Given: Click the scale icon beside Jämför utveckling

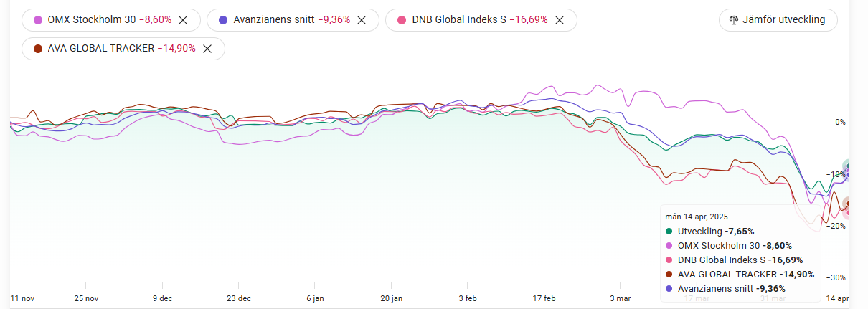Looking at the screenshot, I should 733,20.
